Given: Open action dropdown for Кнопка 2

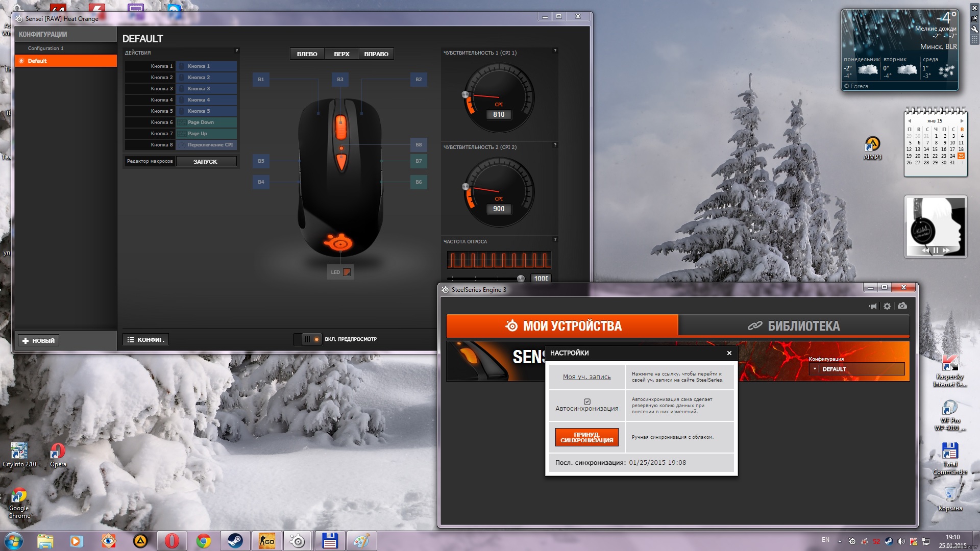Looking at the screenshot, I should point(206,78).
